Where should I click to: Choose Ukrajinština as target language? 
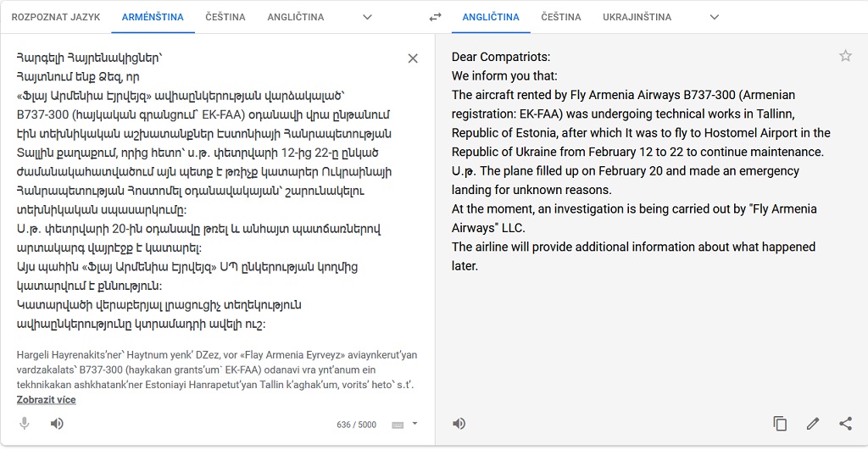click(x=637, y=17)
